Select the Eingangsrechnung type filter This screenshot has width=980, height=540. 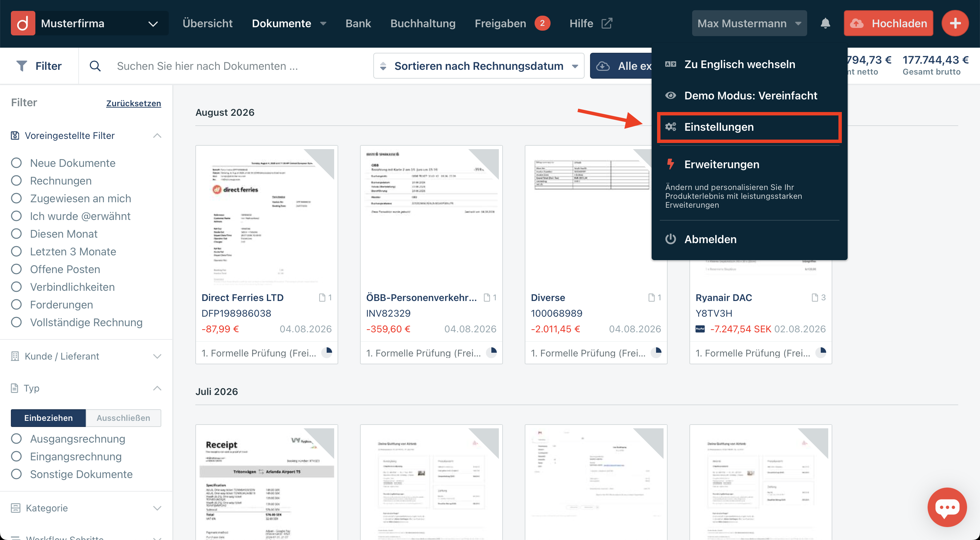pyautogui.click(x=16, y=456)
